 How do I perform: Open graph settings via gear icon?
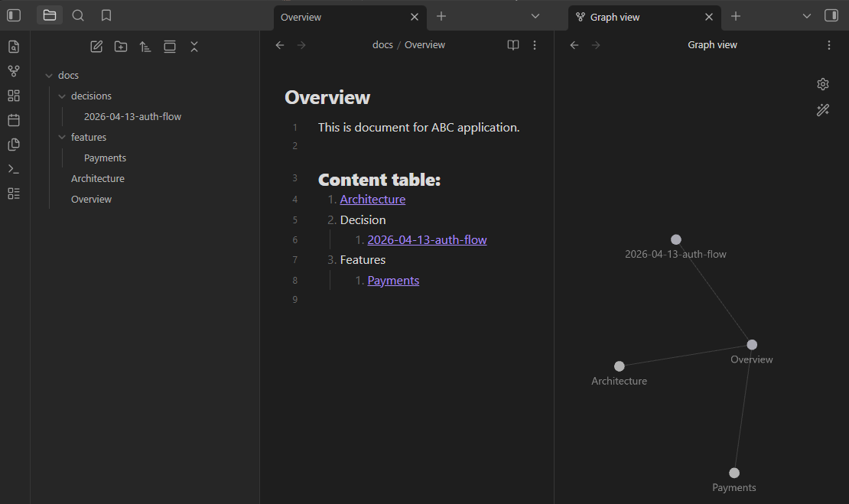click(x=822, y=84)
